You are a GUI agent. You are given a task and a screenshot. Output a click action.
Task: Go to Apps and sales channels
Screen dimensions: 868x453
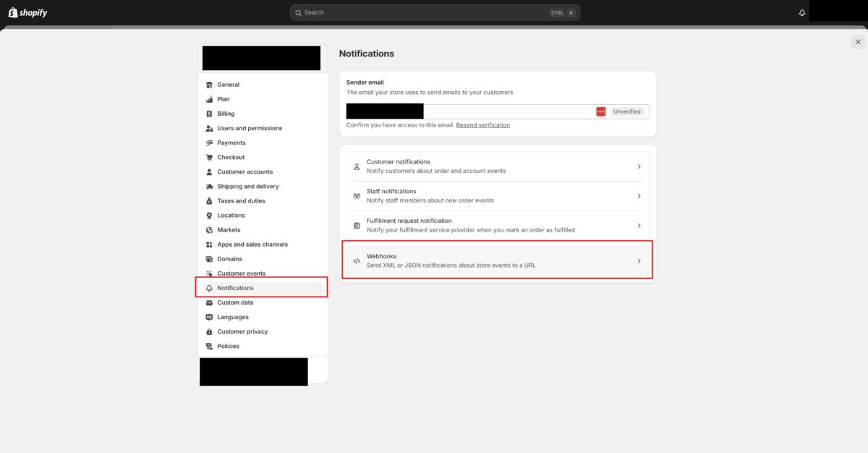point(252,245)
